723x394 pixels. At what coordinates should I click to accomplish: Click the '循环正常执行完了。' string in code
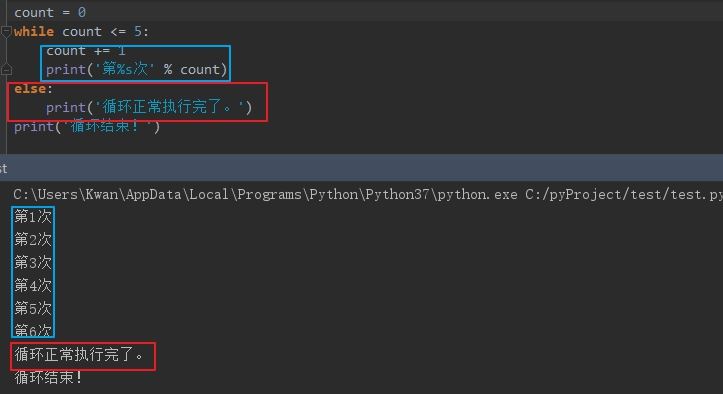pyautogui.click(x=169, y=107)
